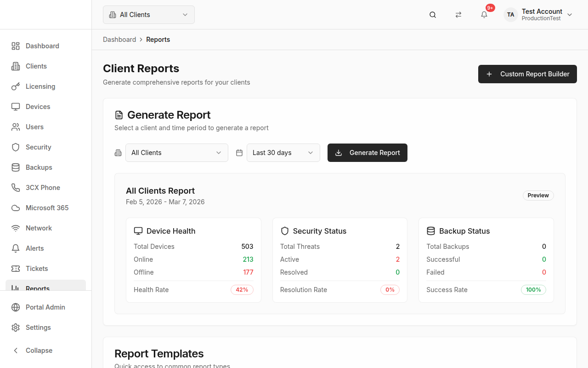Click the Backups database icon in sidebar

pyautogui.click(x=16, y=167)
